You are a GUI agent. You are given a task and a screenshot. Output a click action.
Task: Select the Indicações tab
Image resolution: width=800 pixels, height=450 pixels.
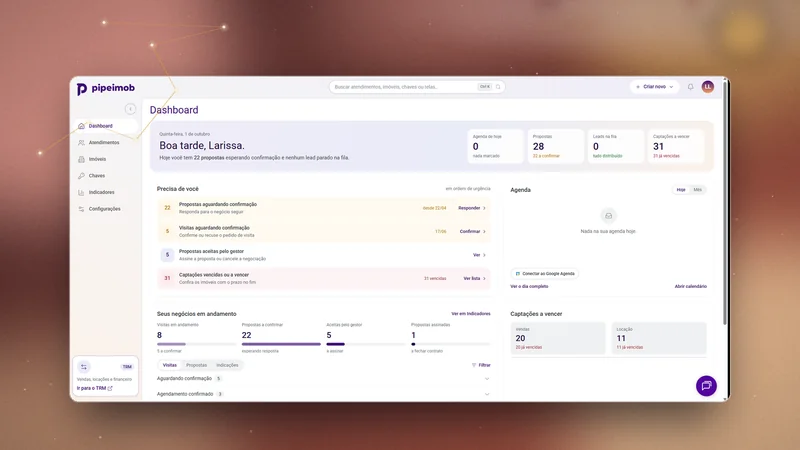[x=227, y=365]
